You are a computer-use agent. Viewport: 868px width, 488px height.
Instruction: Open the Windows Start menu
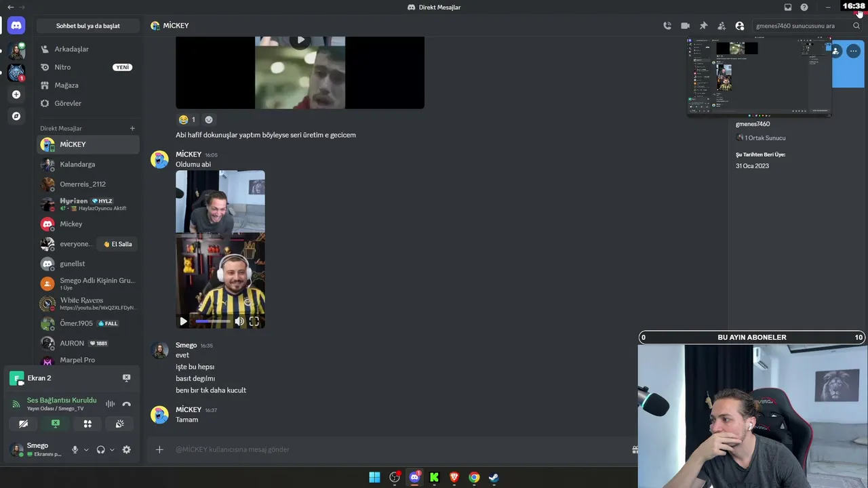374,477
